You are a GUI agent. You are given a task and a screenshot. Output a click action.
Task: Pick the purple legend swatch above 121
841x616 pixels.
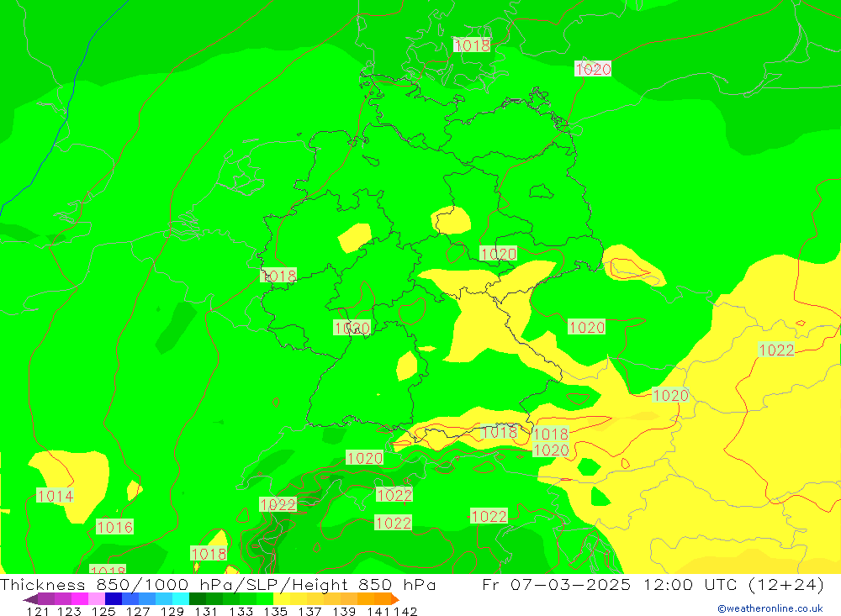coord(46,599)
